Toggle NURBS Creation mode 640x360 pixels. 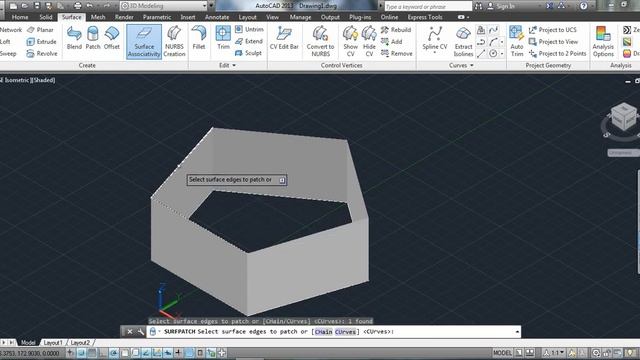click(x=174, y=41)
